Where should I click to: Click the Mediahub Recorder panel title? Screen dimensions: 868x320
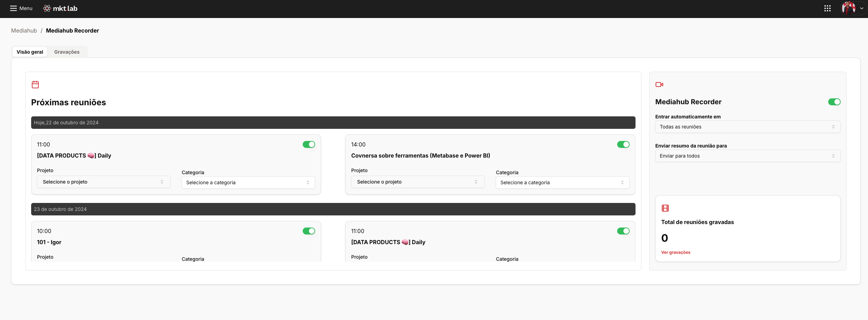pyautogui.click(x=688, y=102)
